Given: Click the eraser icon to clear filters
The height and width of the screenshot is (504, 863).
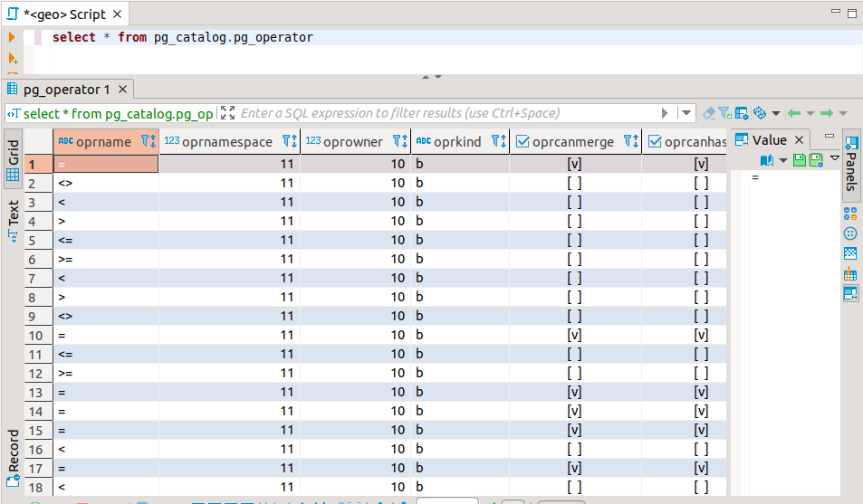Looking at the screenshot, I should point(709,113).
